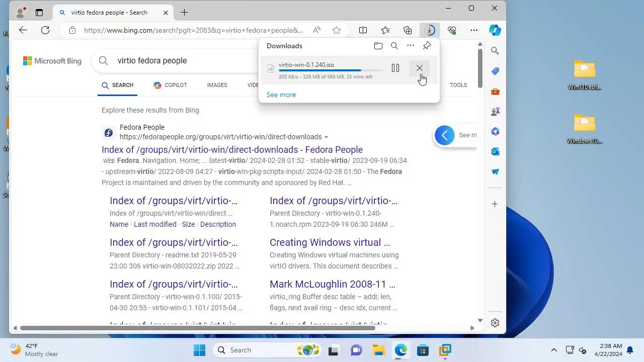Pin the Downloads panel
This screenshot has height=362, width=644.
tap(427, 46)
